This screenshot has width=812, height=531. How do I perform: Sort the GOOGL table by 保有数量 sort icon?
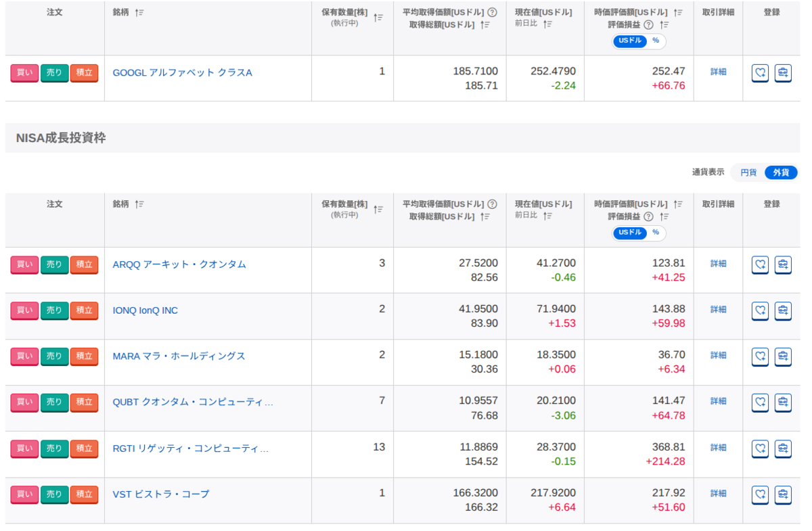(x=378, y=18)
